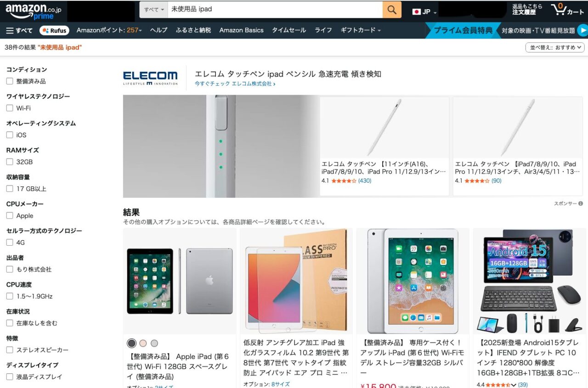Click the Amazon.co.jp prime logo
This screenshot has height=388, width=588.
(34, 11)
